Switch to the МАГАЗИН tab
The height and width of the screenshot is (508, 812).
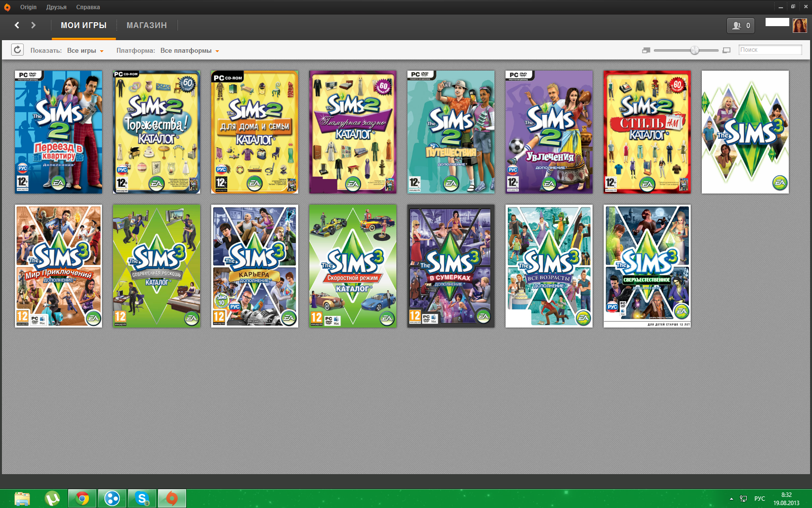[146, 25]
